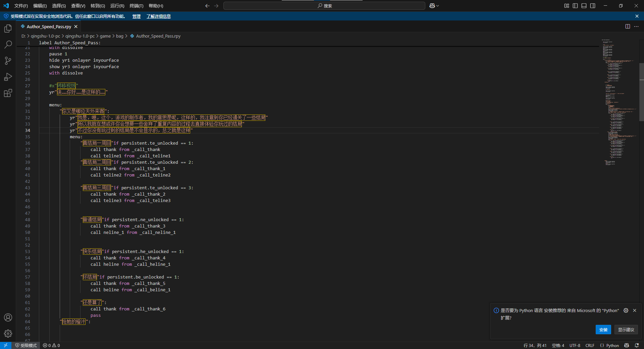Click the D: breadcrumb segment
Viewport: 644px width, 349px height.
23,36
